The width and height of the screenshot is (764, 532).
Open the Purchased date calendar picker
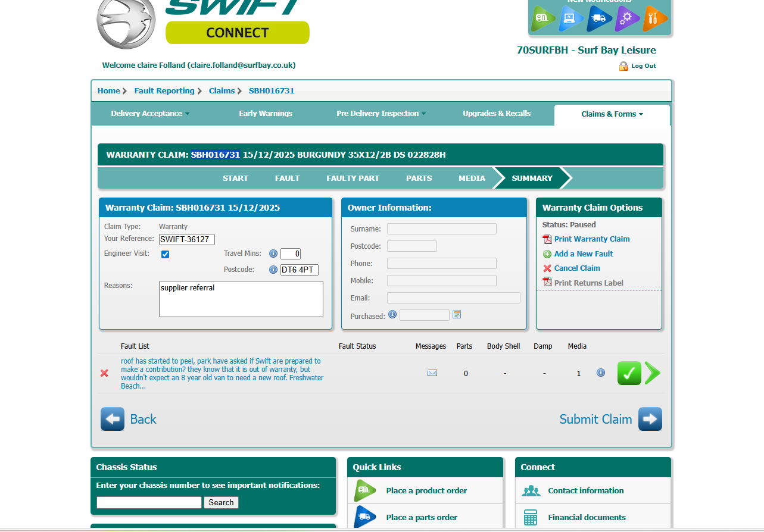(x=457, y=314)
